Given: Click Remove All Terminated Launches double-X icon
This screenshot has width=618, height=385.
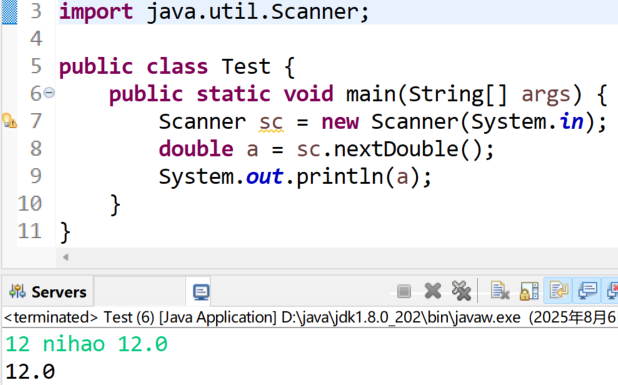Looking at the screenshot, I should 461,291.
